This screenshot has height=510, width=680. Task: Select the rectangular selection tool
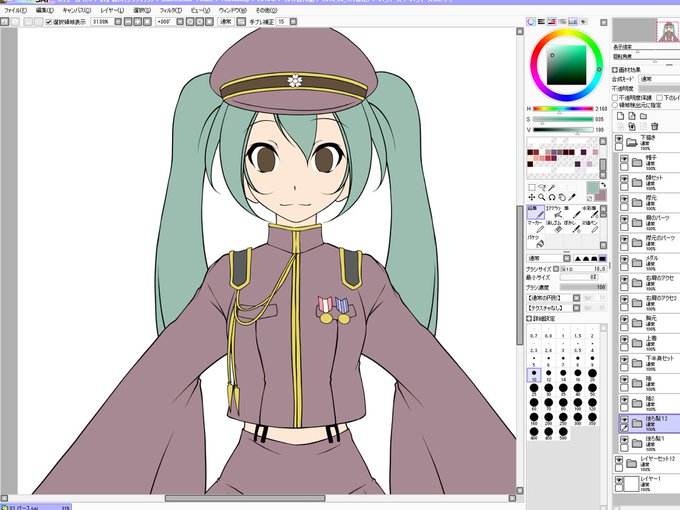532,187
